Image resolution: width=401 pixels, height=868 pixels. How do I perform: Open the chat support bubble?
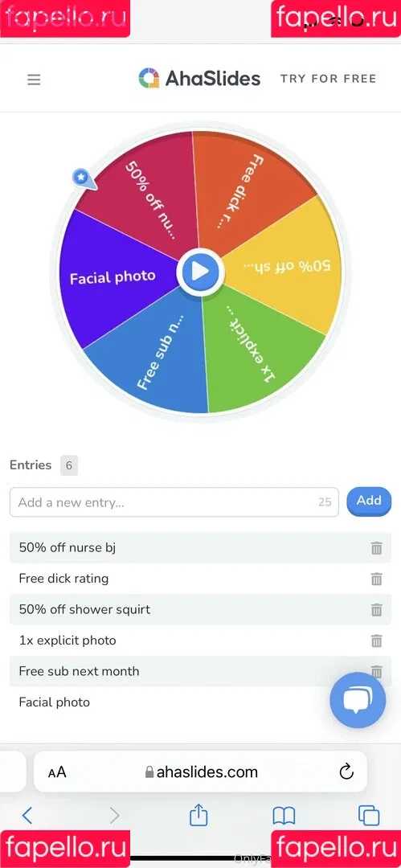(358, 700)
